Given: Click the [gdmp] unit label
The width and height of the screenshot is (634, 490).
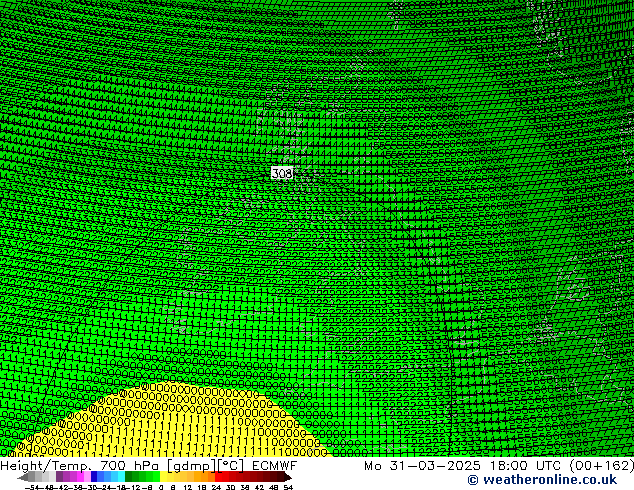Looking at the screenshot, I should (192, 466).
